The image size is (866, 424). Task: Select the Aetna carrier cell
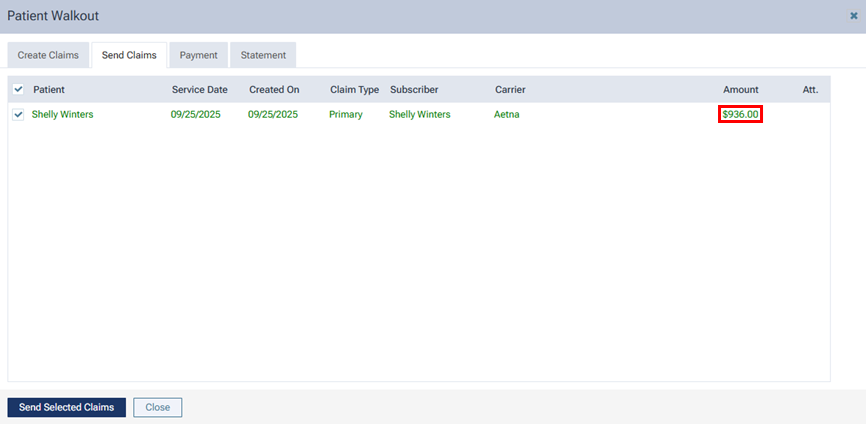pos(506,115)
